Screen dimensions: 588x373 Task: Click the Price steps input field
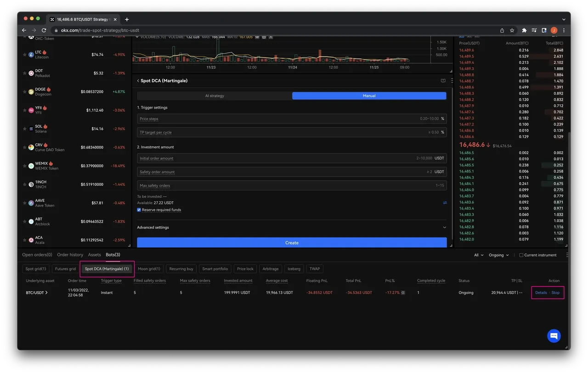coord(292,119)
